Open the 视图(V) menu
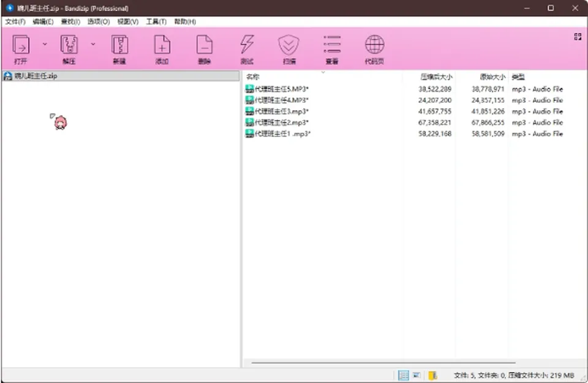 coord(128,22)
